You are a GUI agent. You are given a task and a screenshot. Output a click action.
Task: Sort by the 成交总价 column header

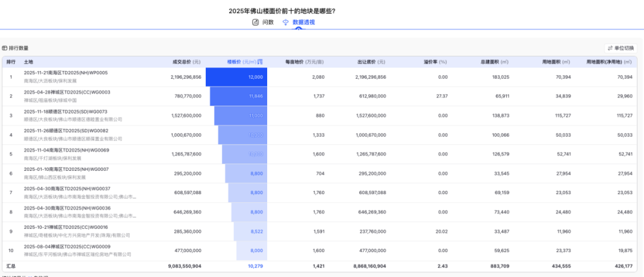186,62
